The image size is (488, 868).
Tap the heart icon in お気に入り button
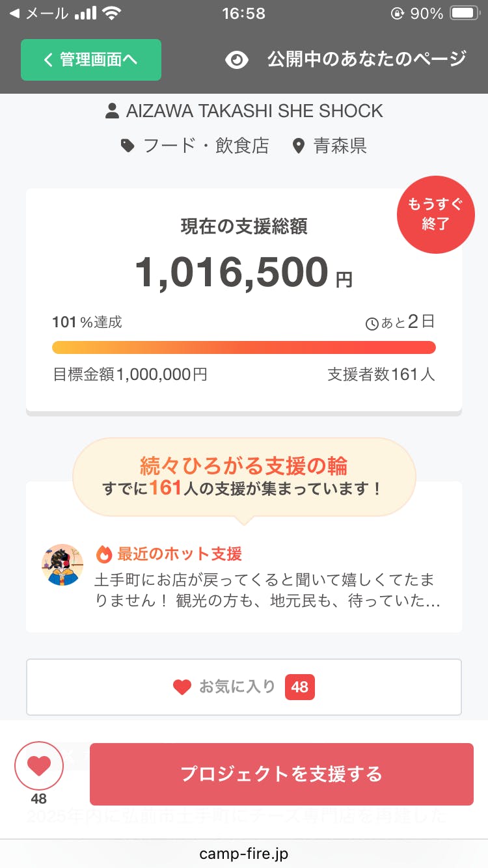(182, 686)
